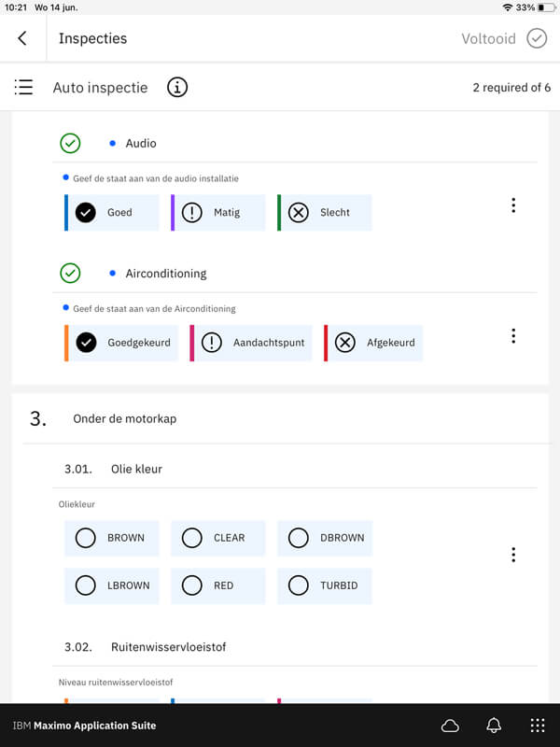The height and width of the screenshot is (747, 560).
Task: Select section 3 Onder de motorkap
Action: [x=124, y=419]
